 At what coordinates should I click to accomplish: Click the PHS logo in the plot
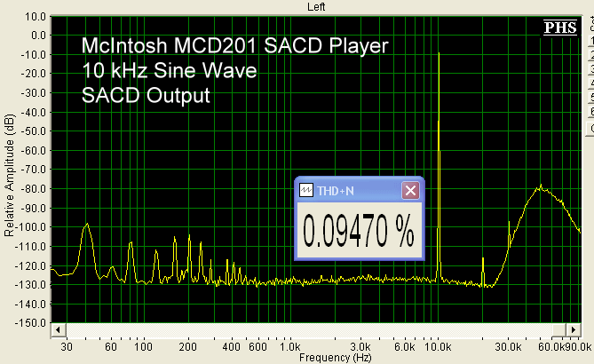pyautogui.click(x=559, y=28)
